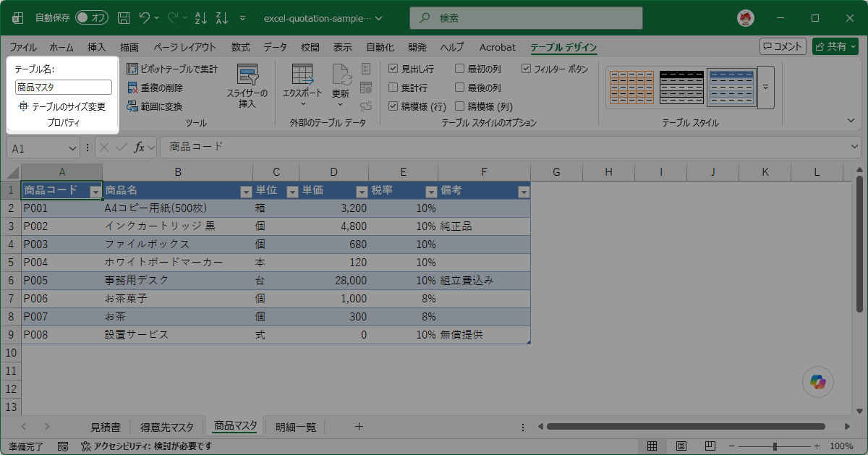Open filter dropdown for 備考
This screenshot has height=455, width=868.
(x=523, y=192)
